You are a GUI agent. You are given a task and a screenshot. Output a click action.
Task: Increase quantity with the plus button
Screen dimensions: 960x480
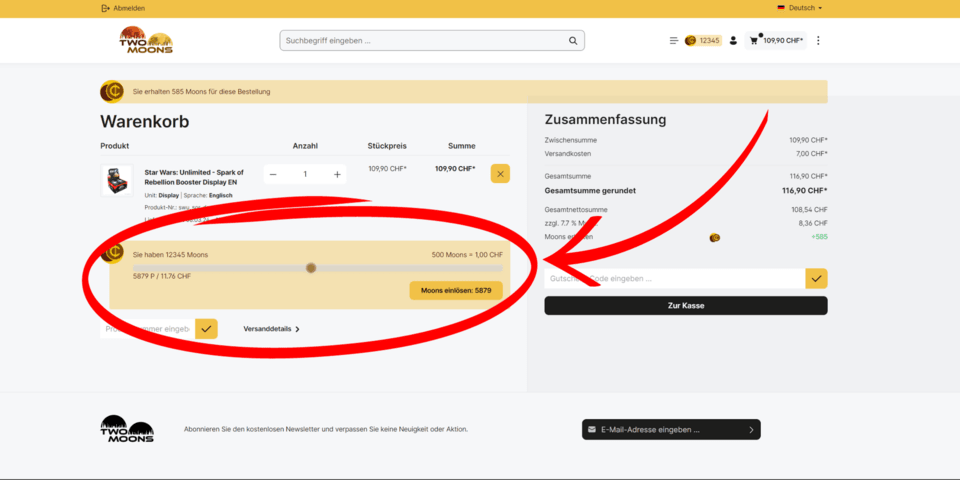coord(337,174)
